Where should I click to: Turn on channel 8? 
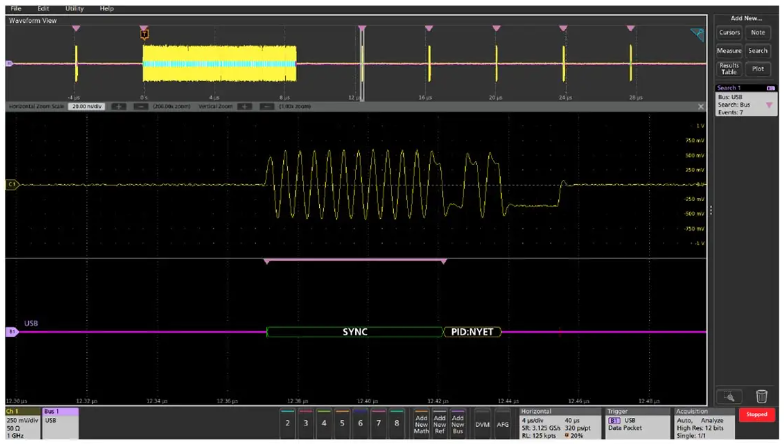click(396, 423)
